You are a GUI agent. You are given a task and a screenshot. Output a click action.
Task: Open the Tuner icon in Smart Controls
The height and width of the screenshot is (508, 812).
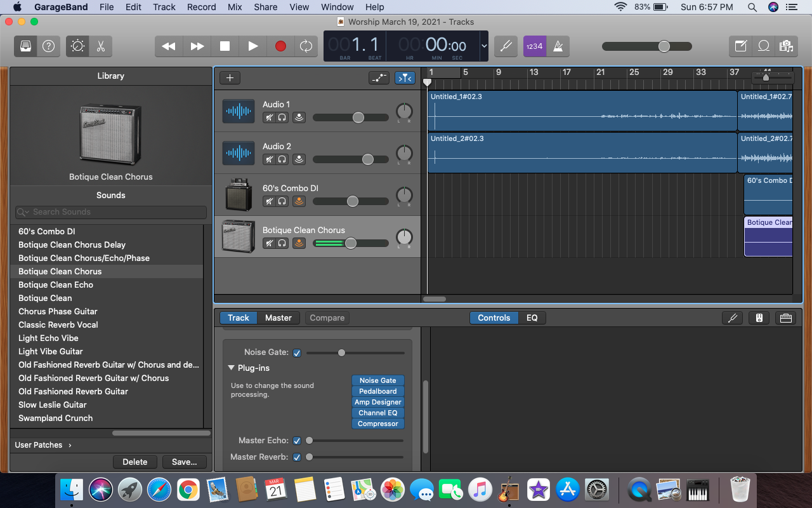733,318
